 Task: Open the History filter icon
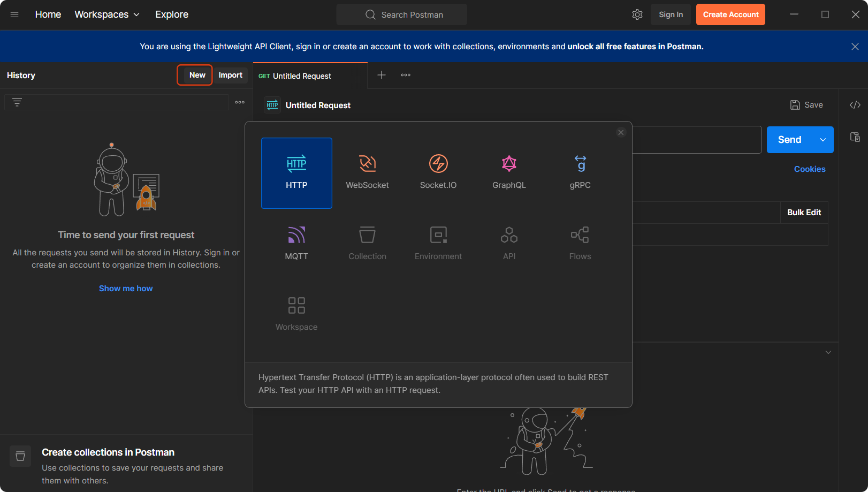tap(17, 102)
